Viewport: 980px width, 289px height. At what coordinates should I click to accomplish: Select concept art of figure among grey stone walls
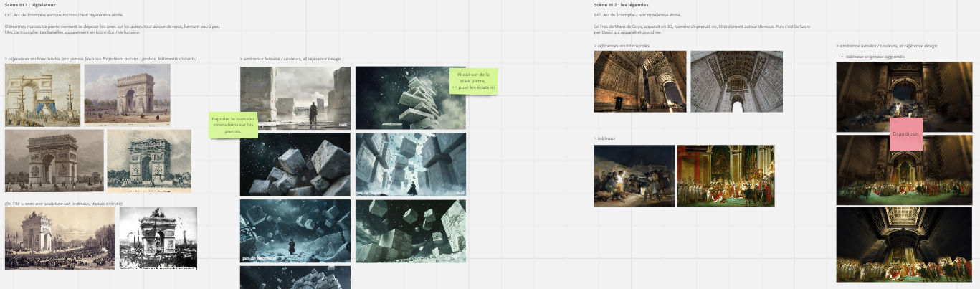295,98
